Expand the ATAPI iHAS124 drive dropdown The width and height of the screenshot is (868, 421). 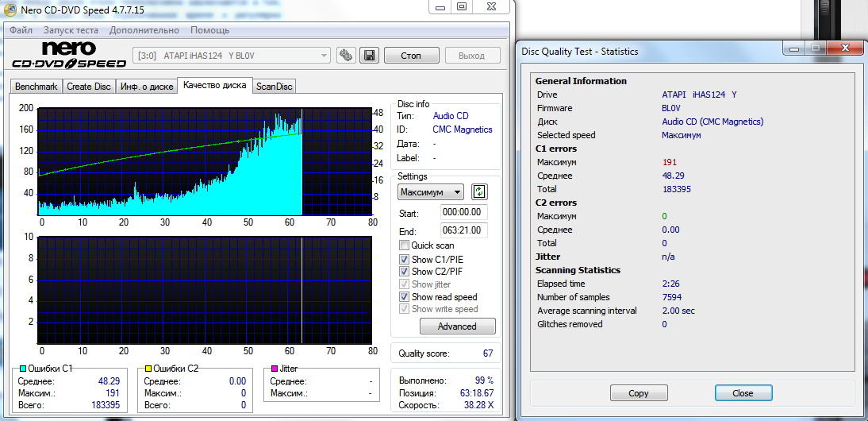pyautogui.click(x=324, y=56)
